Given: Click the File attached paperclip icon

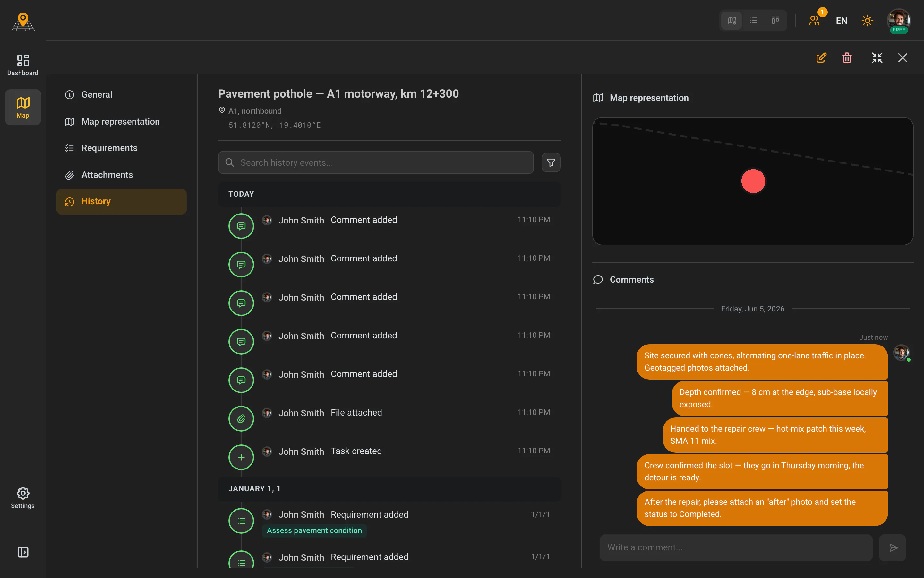Looking at the screenshot, I should (241, 419).
